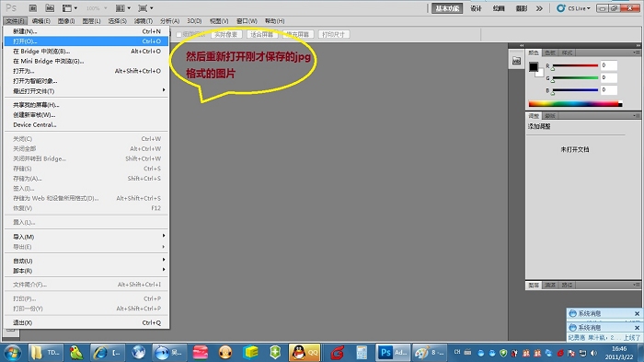Open the Screen Mode dropdown
This screenshot has width=644, height=362.
(x=145, y=7)
